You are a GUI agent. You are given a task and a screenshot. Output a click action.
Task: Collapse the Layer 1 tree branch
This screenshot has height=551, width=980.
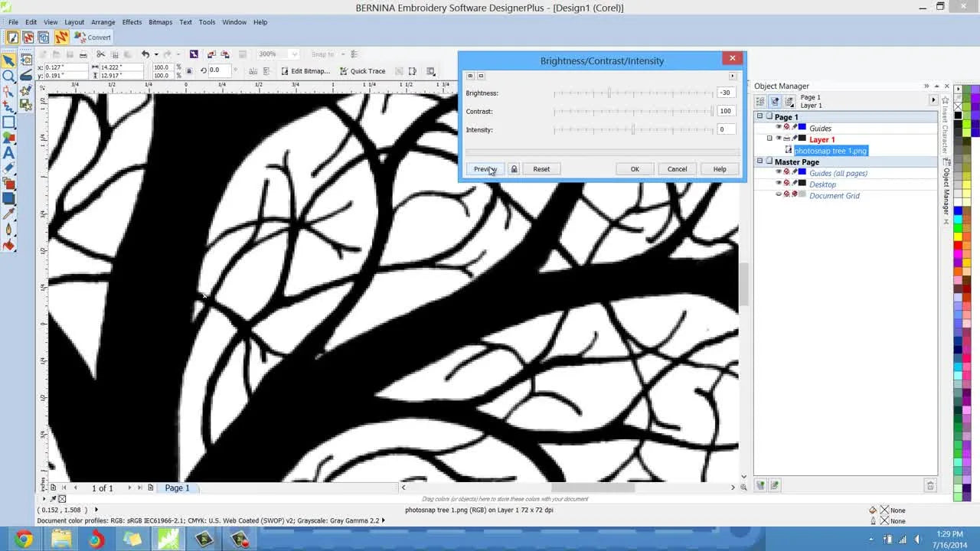[x=769, y=139]
